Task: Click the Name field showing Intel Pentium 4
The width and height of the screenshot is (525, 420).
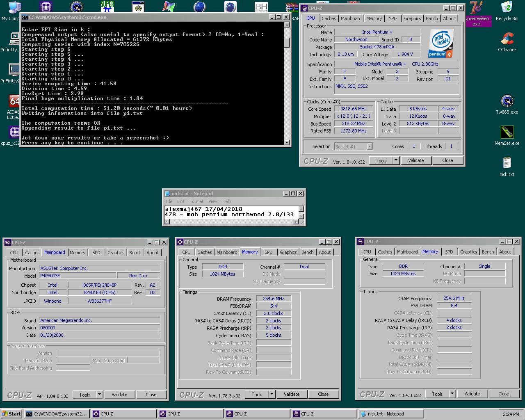Action: (377, 32)
